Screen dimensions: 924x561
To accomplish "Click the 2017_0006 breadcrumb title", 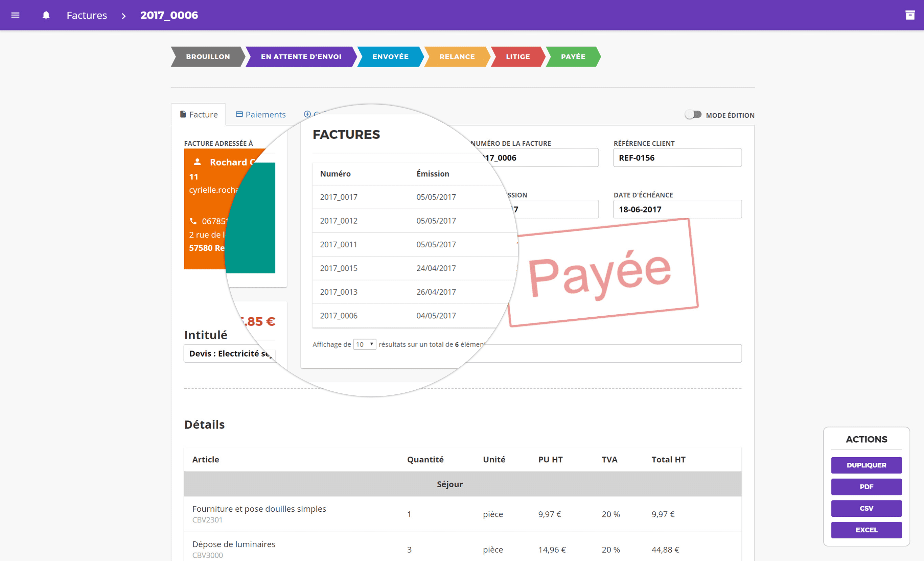I will [169, 15].
